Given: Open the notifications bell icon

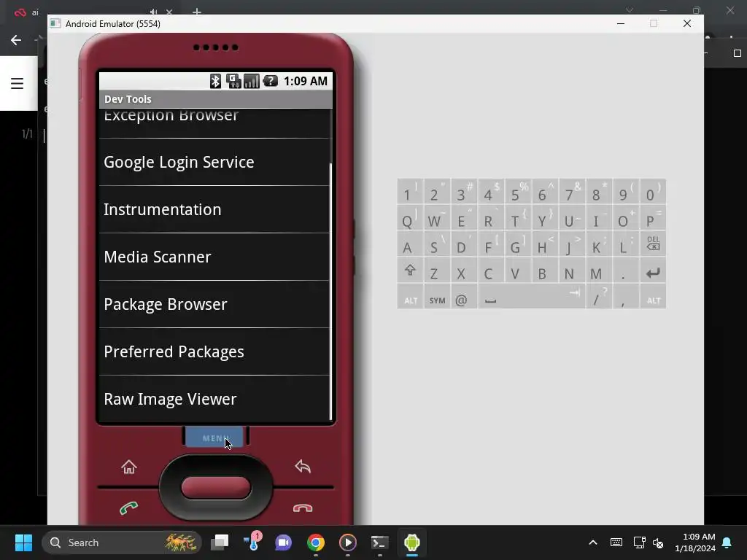Looking at the screenshot, I should pos(727,542).
